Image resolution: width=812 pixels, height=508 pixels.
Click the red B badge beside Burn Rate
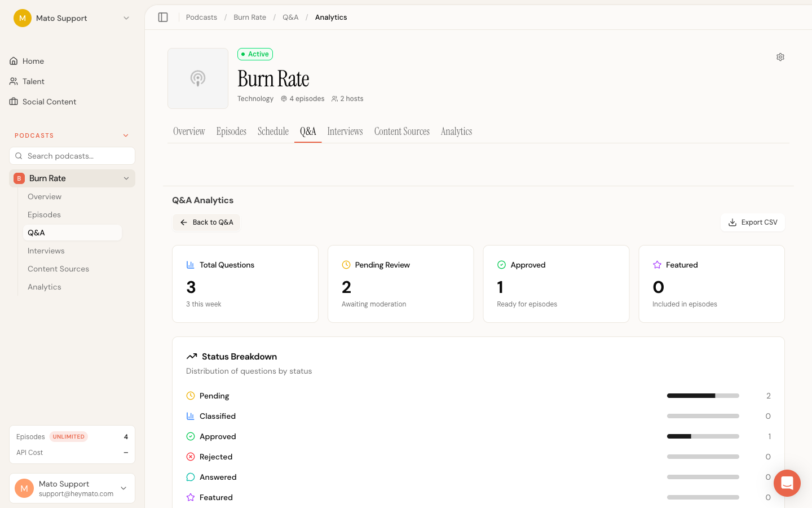[19, 178]
